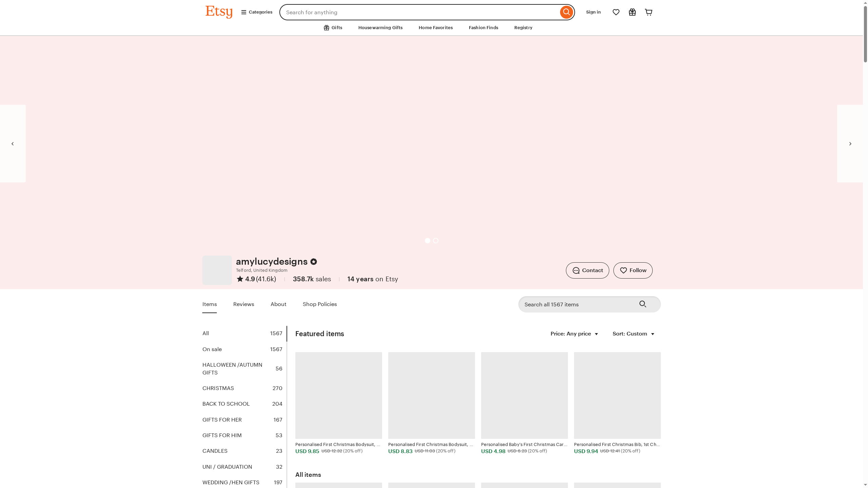Switch to the Reviews tab
The image size is (868, 488).
tap(243, 304)
